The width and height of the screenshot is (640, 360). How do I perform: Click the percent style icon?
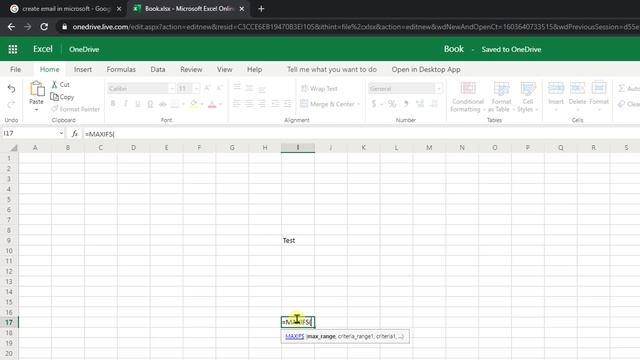coord(392,104)
